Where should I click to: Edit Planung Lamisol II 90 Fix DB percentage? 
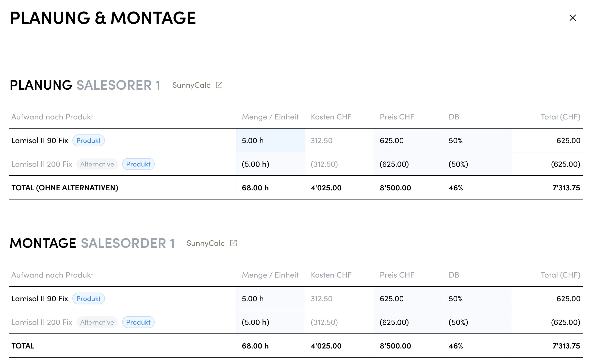click(x=477, y=140)
